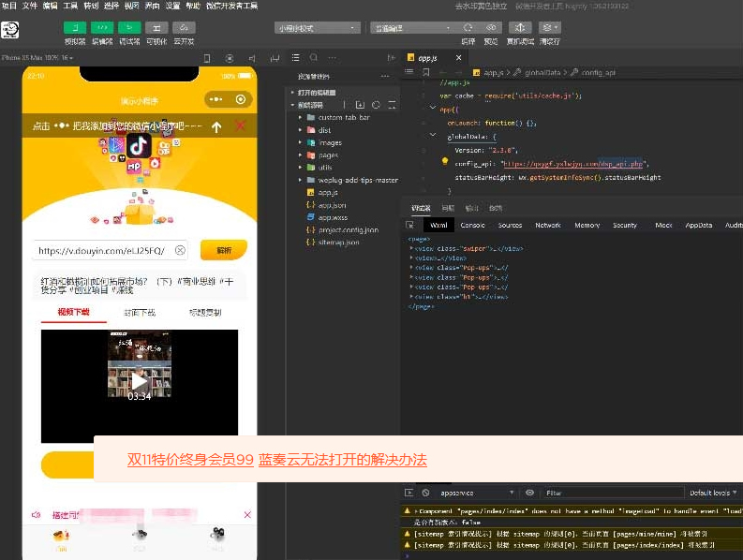Open the 普通编译 compile mode dropdown

(411, 28)
